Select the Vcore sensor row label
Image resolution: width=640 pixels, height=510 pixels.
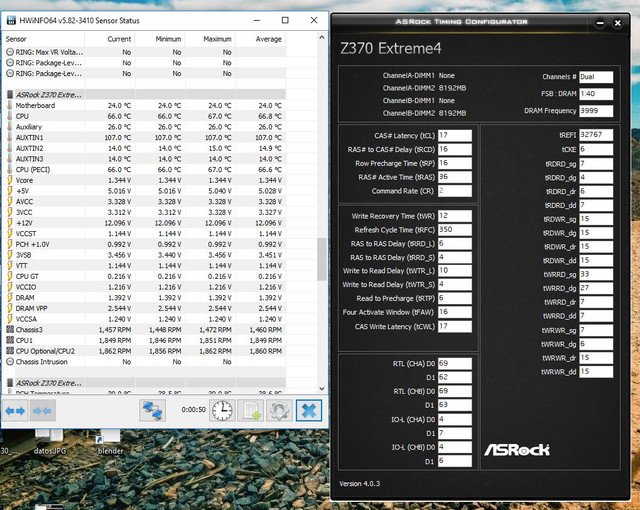point(24,180)
